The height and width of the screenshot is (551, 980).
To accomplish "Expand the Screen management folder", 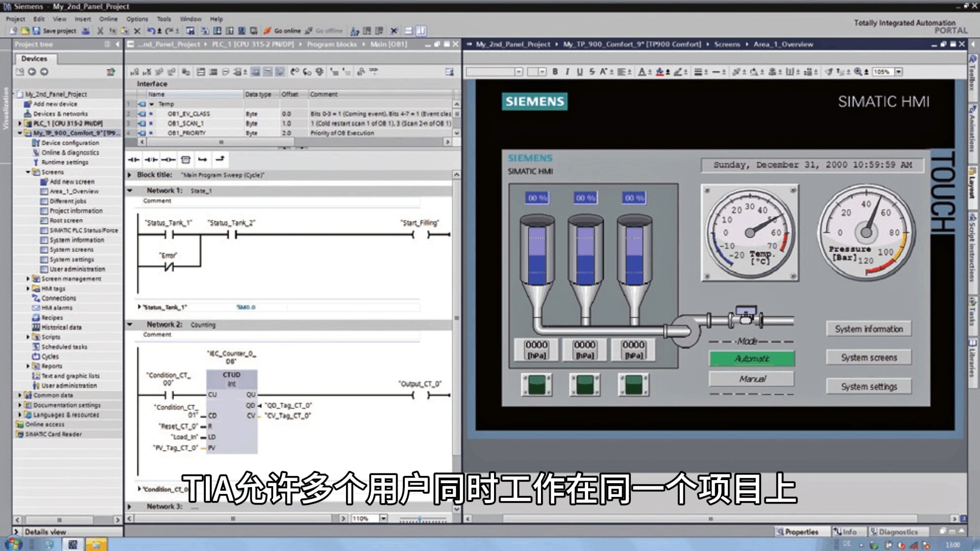I will 28,279.
